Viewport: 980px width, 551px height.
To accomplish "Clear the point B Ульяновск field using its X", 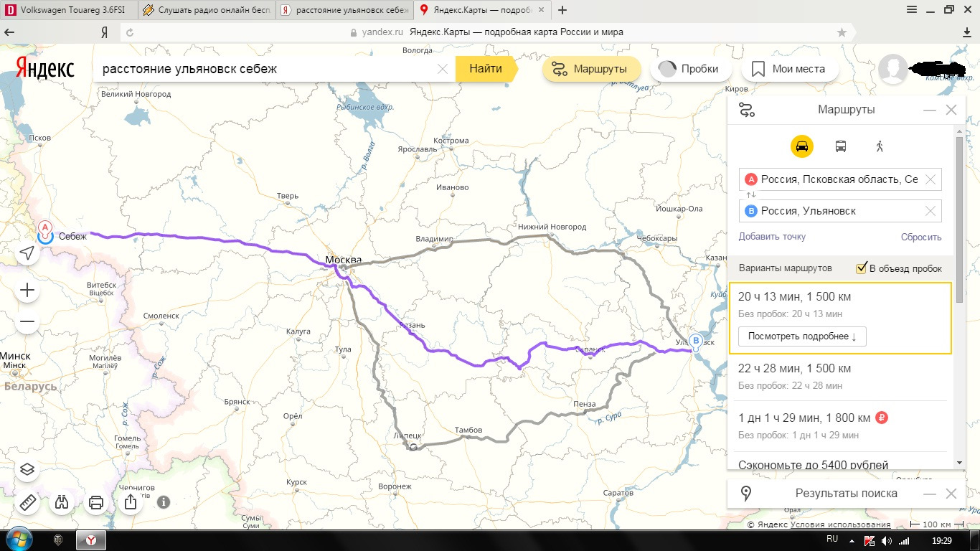I will tap(930, 211).
